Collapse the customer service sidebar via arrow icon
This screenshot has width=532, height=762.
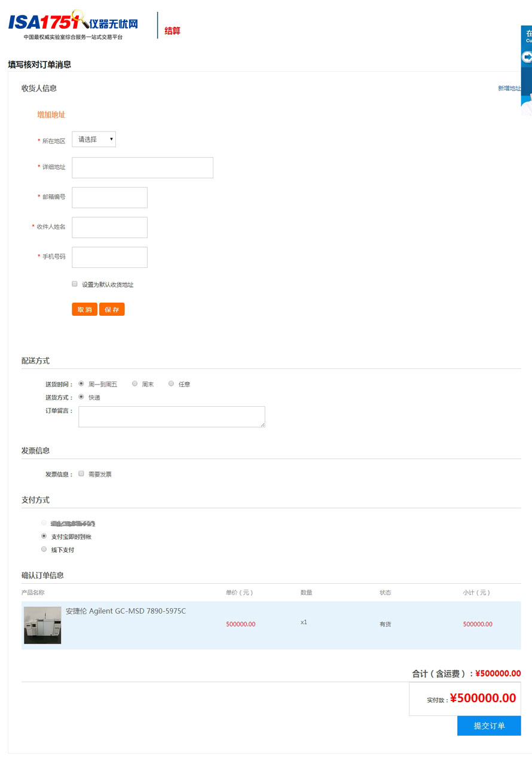click(x=528, y=57)
